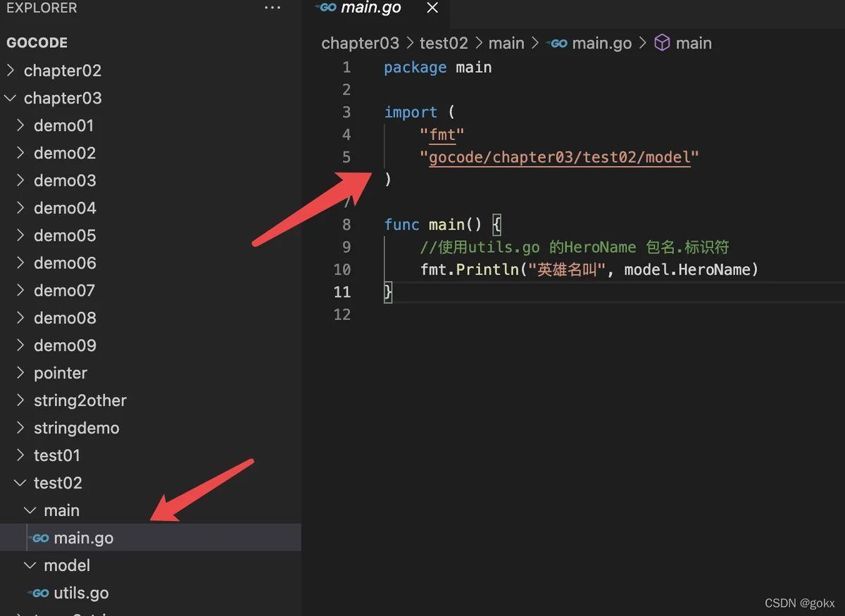Click the Go icon on the main.go editor tab
The width and height of the screenshot is (845, 616).
tap(327, 8)
